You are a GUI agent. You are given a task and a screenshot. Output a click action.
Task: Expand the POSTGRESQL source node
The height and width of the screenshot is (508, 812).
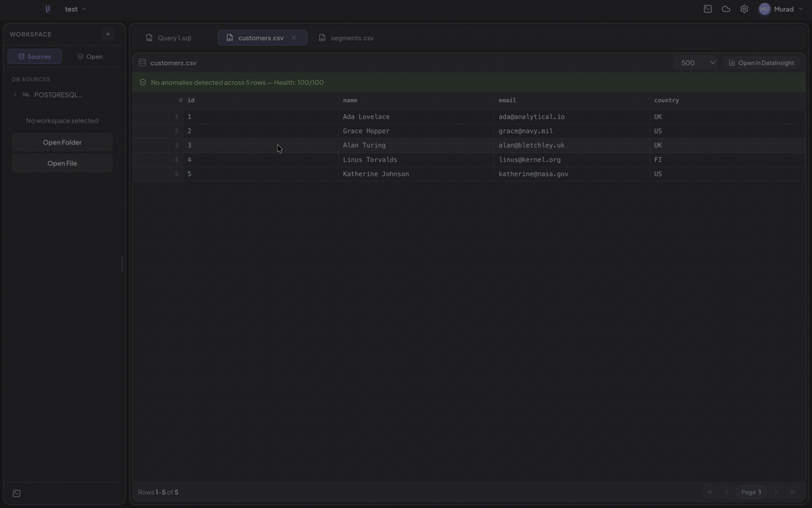pos(15,95)
